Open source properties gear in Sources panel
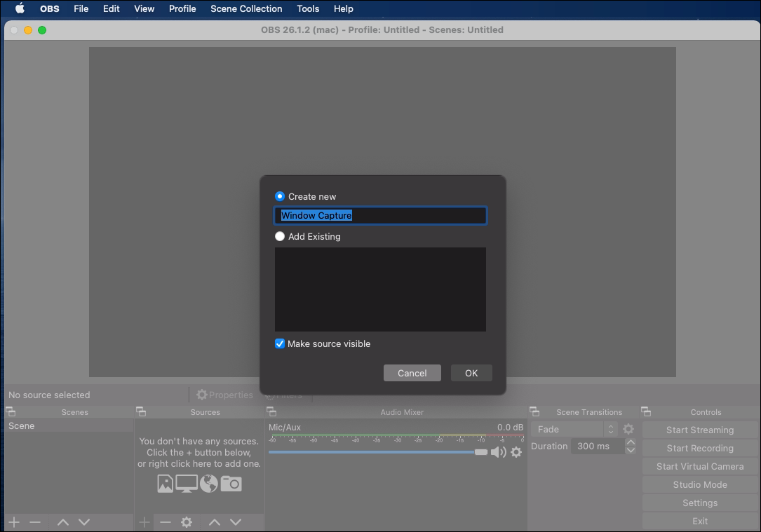This screenshot has height=532, width=761. (187, 522)
